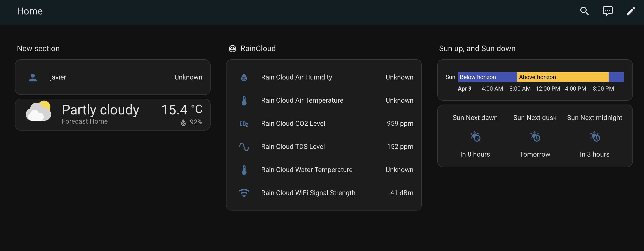Click the partly cloudy weather icon

39,111
